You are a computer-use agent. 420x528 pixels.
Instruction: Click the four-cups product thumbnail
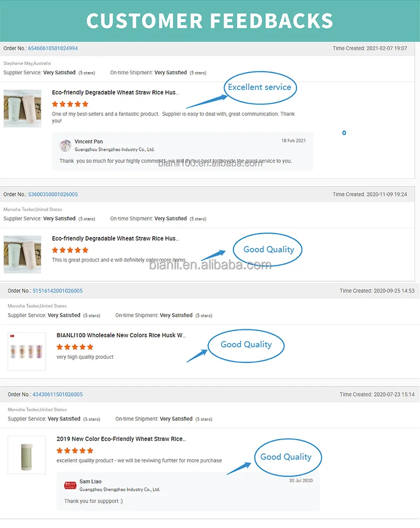[24, 351]
